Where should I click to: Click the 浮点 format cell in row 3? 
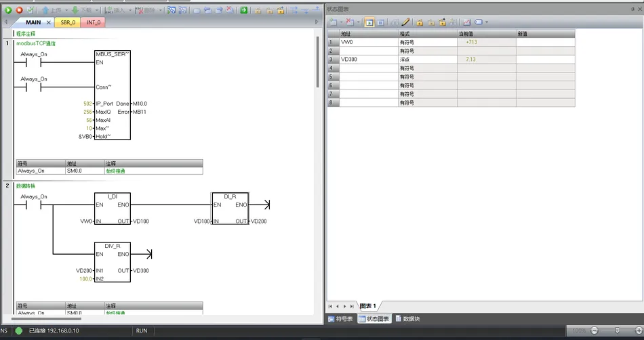click(x=428, y=60)
